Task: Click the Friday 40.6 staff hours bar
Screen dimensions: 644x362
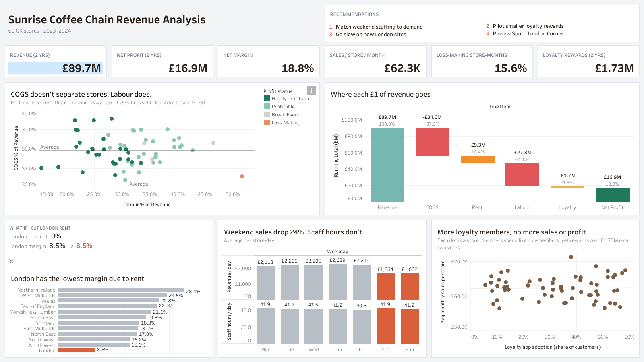Action: (x=362, y=327)
